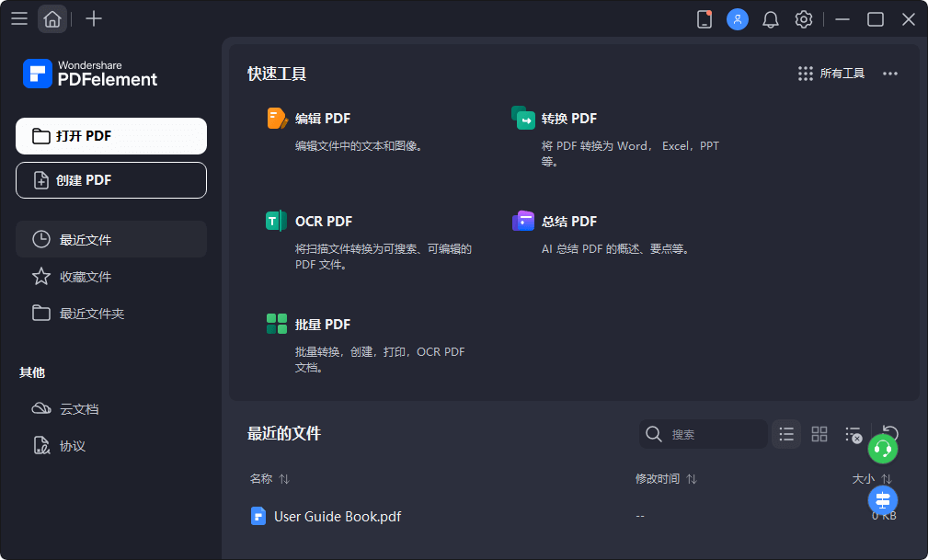The image size is (928, 560).
Task: Click the mobile device icon in title bar
Action: click(x=705, y=18)
